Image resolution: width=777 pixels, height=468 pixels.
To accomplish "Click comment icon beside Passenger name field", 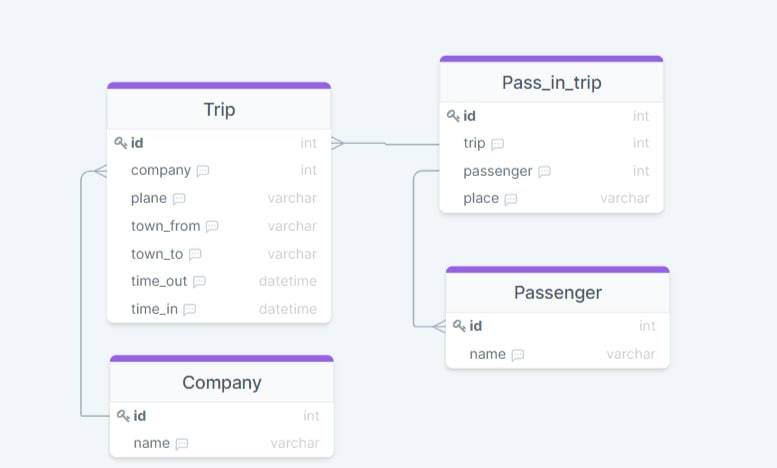I will point(518,355).
